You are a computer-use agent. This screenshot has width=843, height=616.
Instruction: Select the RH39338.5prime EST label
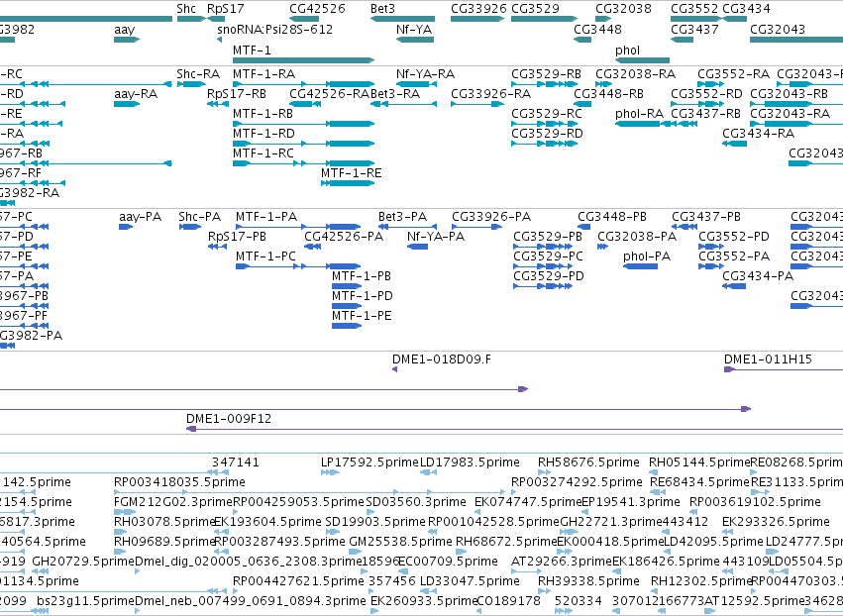coord(588,581)
